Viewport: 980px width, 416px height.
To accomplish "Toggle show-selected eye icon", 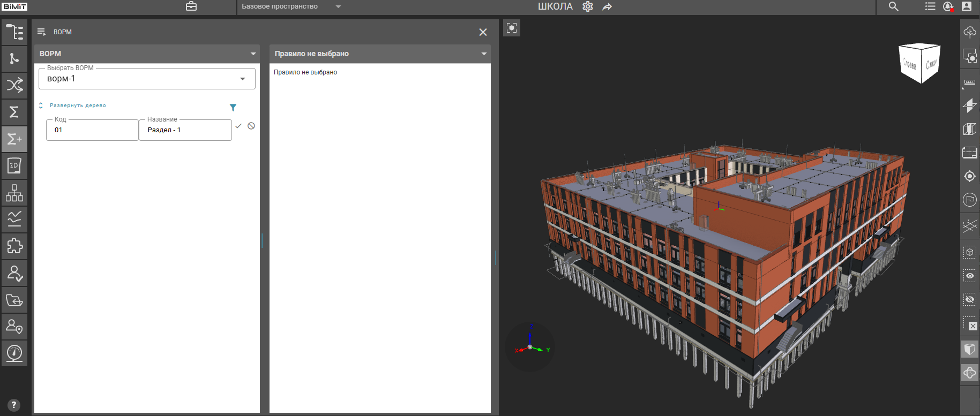I will point(970,276).
